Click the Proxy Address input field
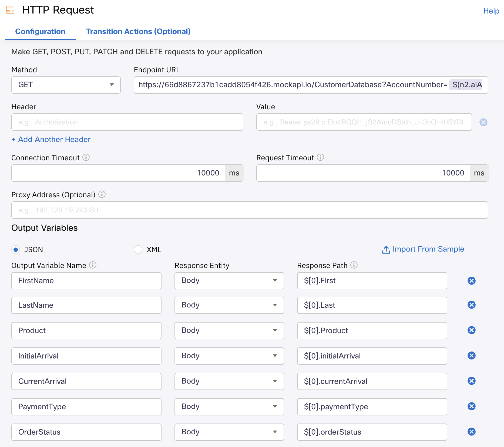This screenshot has width=504, height=447. [250, 210]
